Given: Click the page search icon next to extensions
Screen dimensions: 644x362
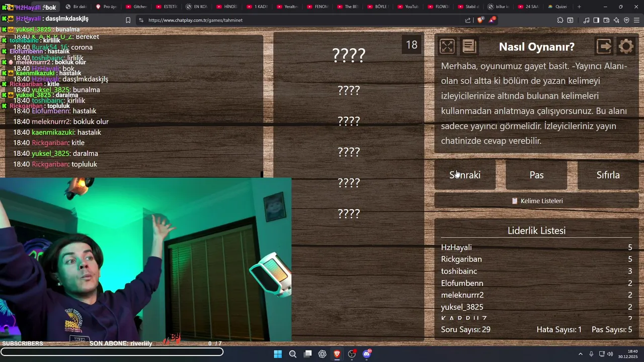Looking at the screenshot, I should point(570,20).
